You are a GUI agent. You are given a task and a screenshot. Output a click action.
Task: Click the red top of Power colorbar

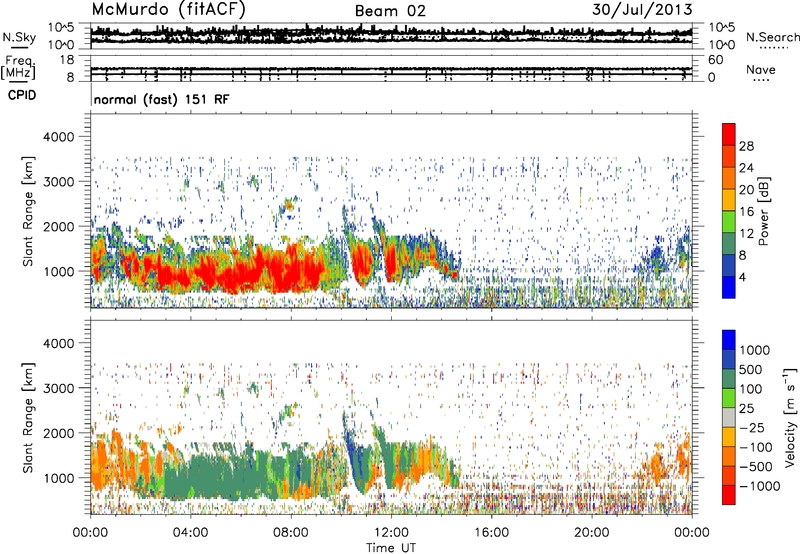(729, 134)
